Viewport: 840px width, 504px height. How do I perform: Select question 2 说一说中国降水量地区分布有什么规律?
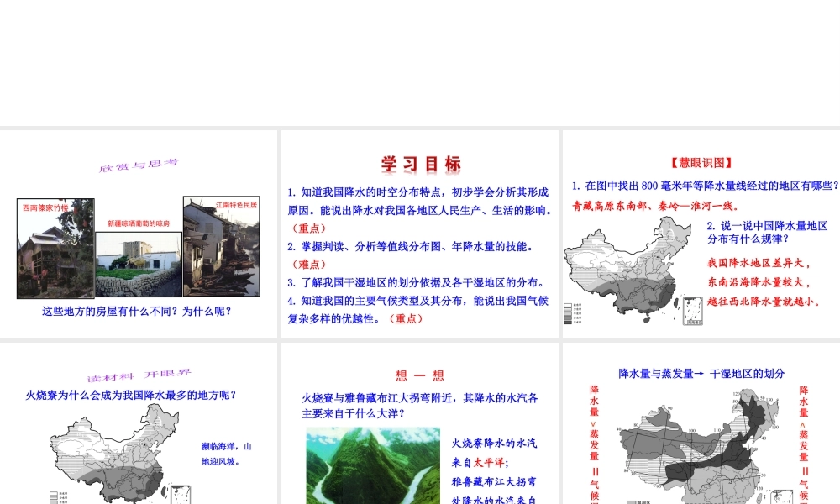(x=767, y=233)
